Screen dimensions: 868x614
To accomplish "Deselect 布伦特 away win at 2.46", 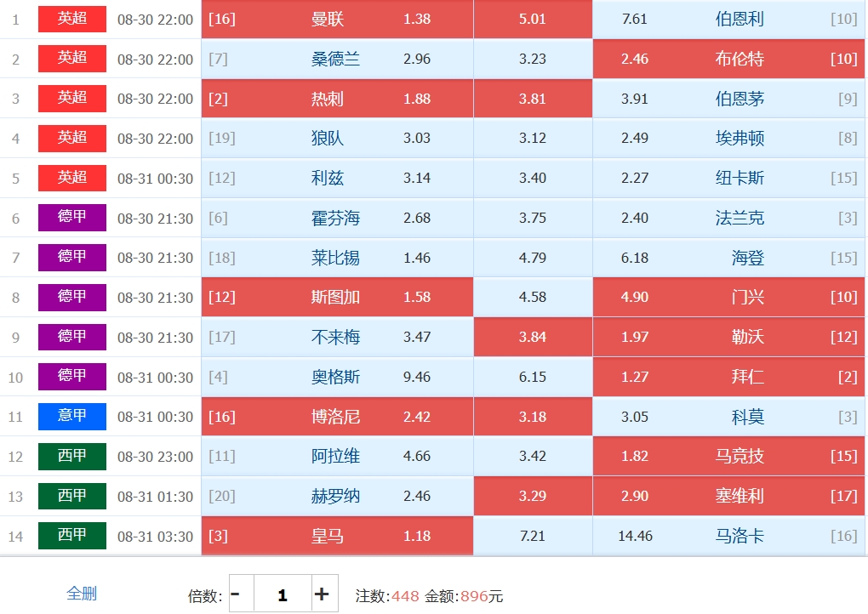I will pyautogui.click(x=728, y=59).
